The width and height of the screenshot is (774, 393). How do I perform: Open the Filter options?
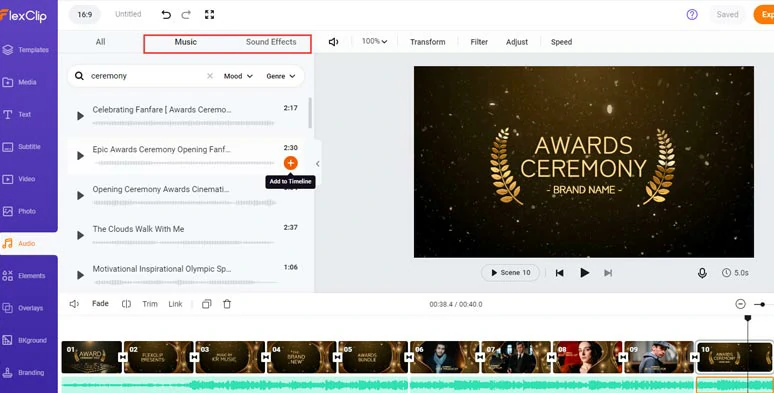479,42
